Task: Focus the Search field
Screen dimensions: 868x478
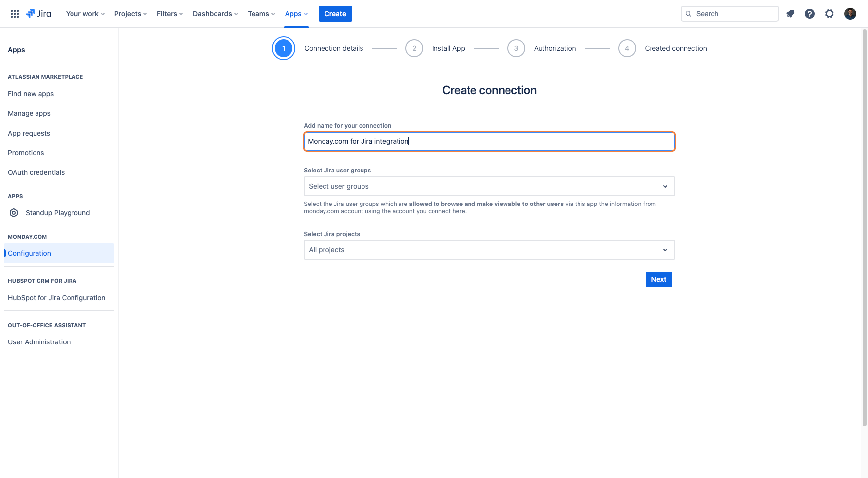Action: click(x=730, y=14)
